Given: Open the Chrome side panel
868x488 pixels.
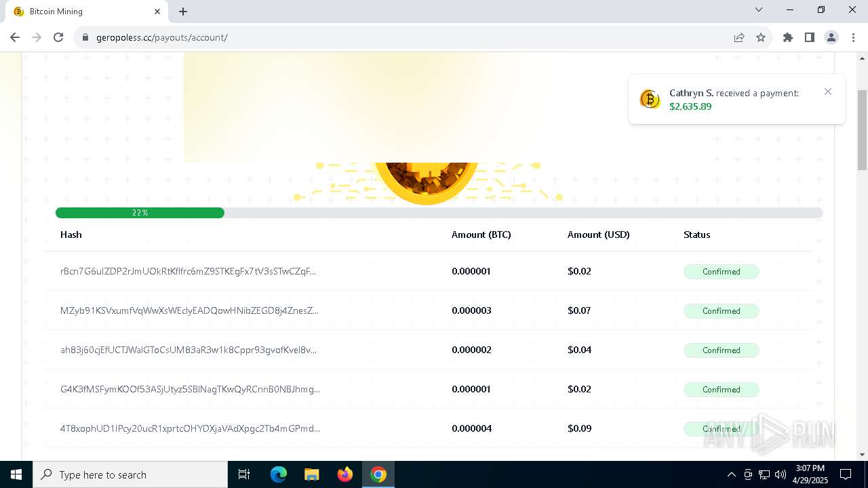Looking at the screenshot, I should tap(810, 37).
